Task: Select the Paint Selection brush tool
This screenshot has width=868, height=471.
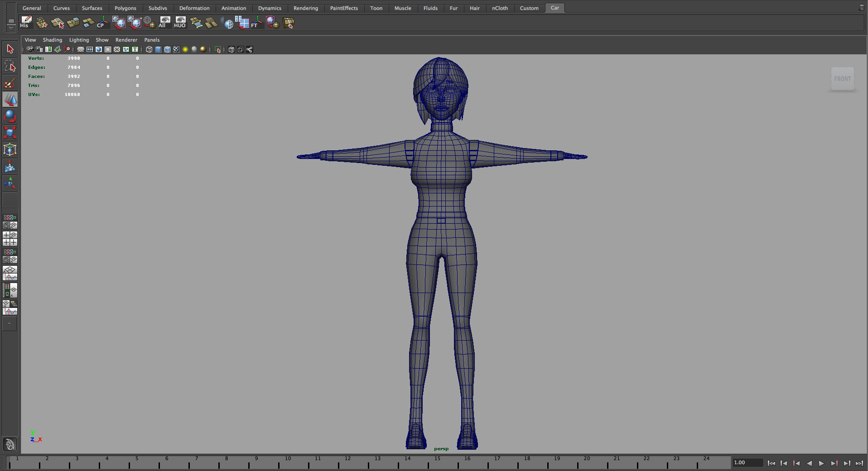Action: click(x=10, y=83)
